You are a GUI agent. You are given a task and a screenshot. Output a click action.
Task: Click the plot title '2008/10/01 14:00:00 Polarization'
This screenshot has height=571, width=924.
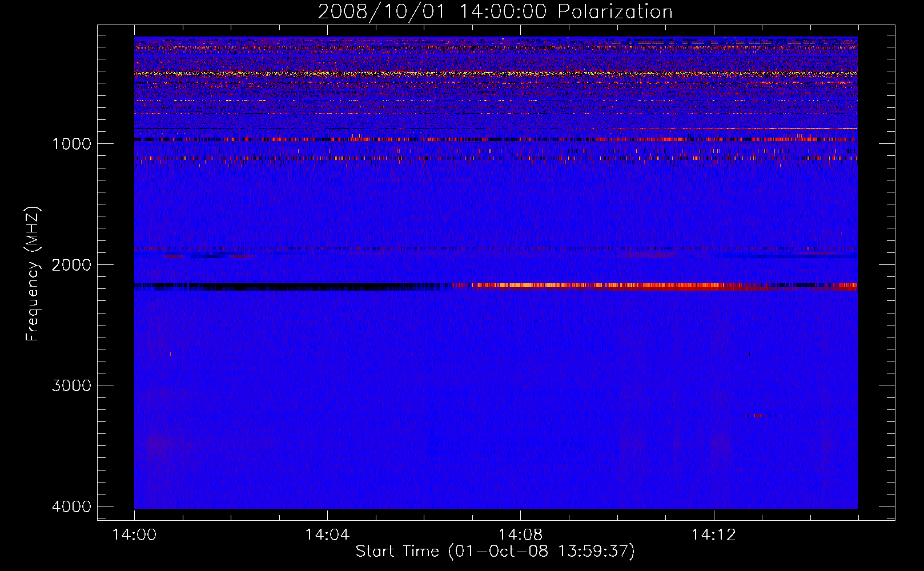tap(495, 12)
